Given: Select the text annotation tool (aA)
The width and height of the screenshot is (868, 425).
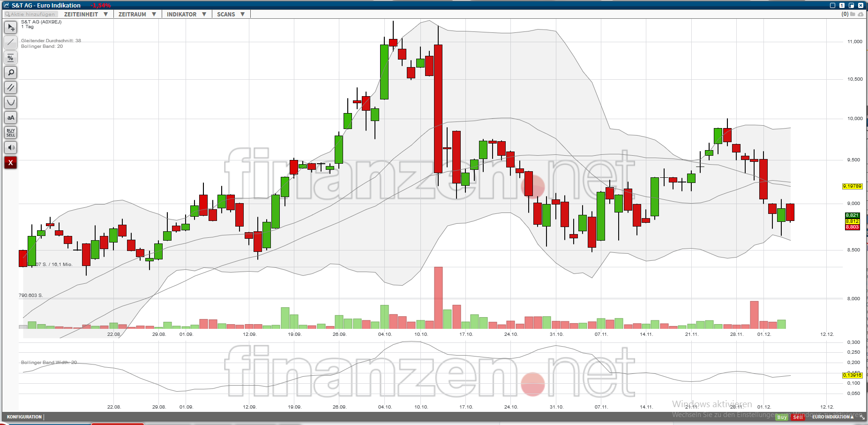Looking at the screenshot, I should click(10, 118).
